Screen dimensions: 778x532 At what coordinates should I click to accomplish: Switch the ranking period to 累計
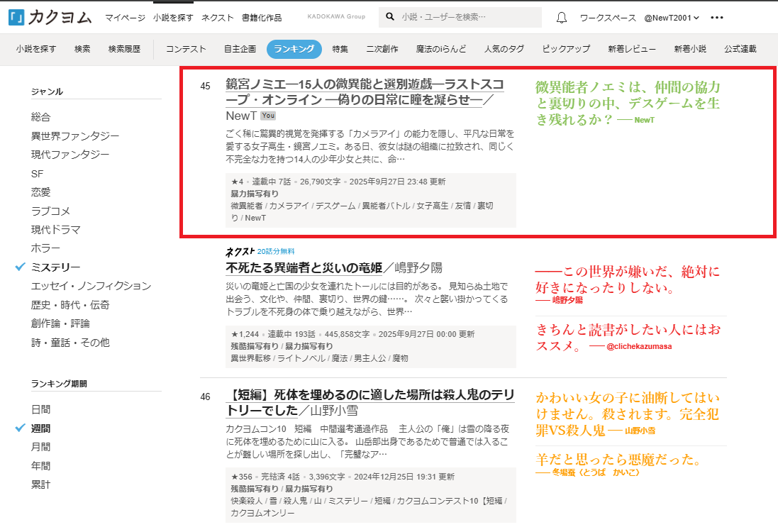point(40,484)
